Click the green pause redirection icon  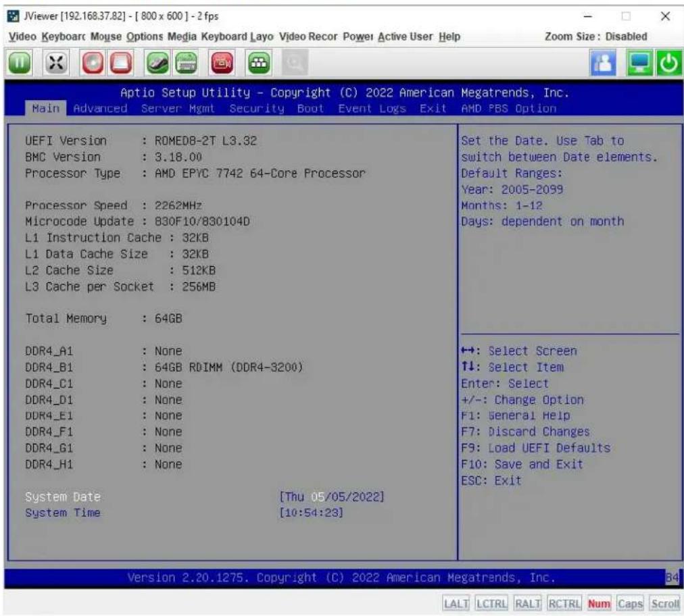click(x=20, y=63)
